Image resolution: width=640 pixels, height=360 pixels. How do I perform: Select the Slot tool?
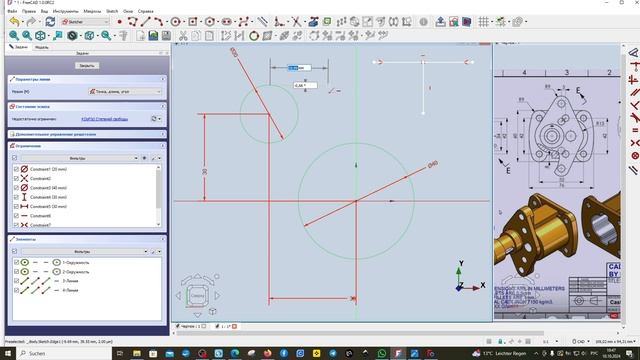click(x=227, y=22)
